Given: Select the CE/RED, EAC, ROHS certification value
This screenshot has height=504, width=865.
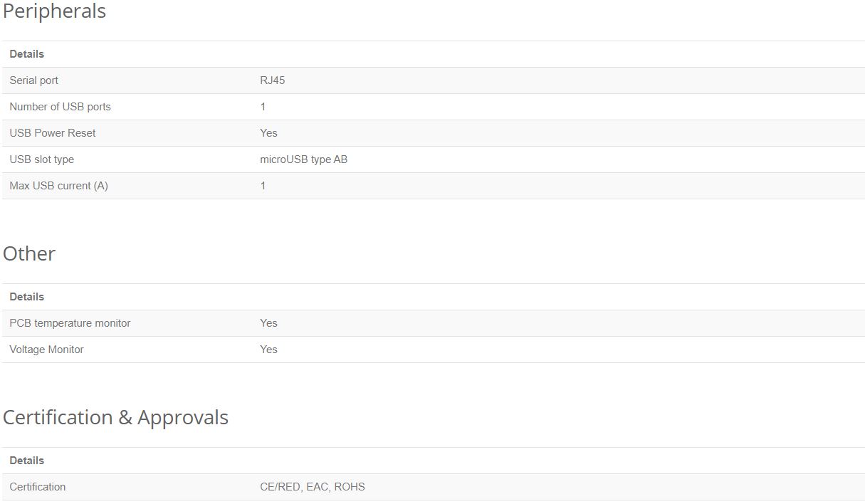Looking at the screenshot, I should point(313,487).
